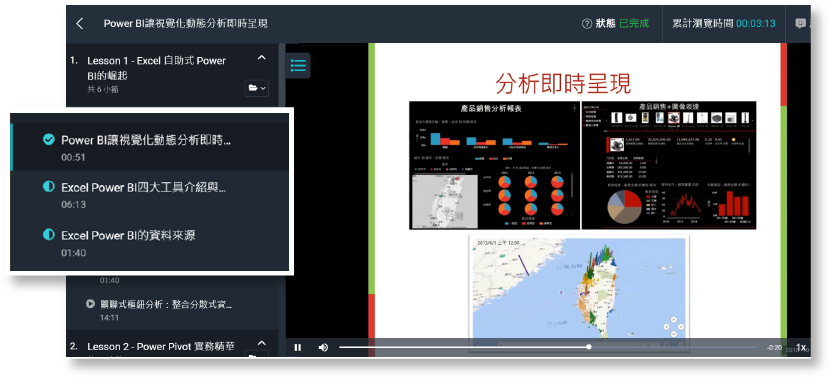Collapse Lesson 1 section chevron
The height and width of the screenshot is (390, 840).
261,57
